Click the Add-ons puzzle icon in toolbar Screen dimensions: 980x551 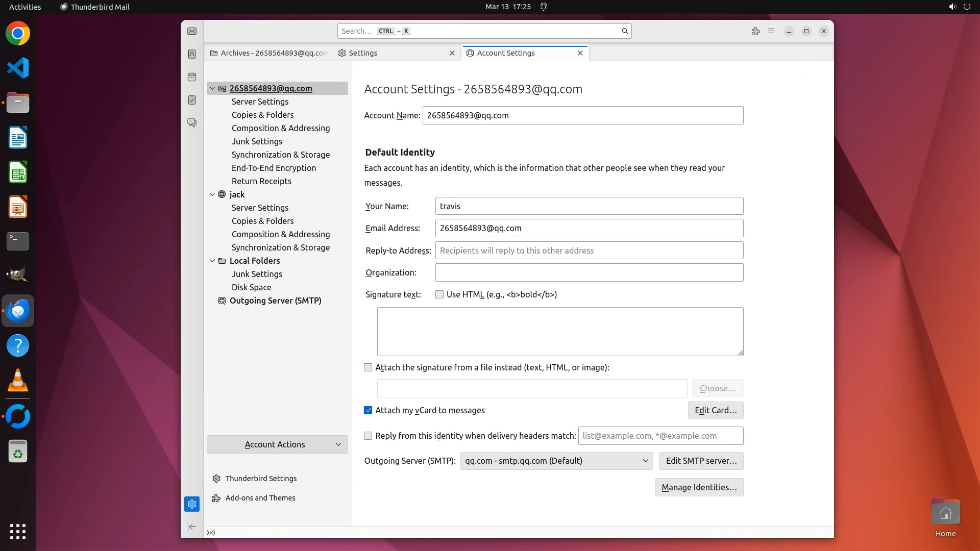[755, 31]
